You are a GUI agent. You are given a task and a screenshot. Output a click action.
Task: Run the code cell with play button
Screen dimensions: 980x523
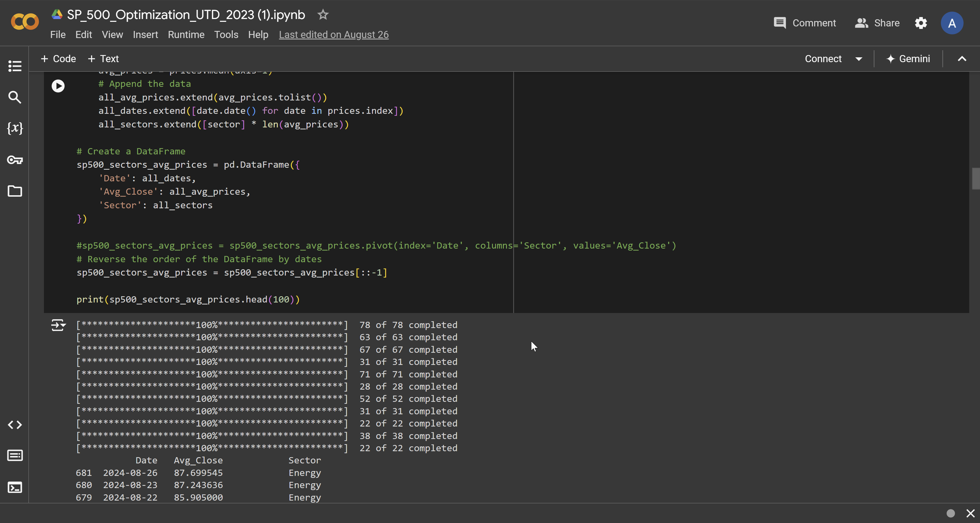58,86
